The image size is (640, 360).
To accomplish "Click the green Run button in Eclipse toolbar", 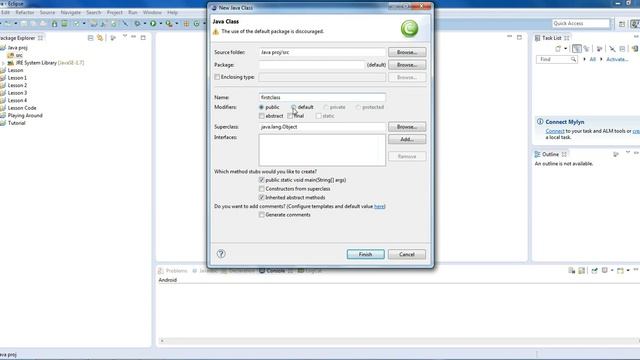I will point(153,24).
